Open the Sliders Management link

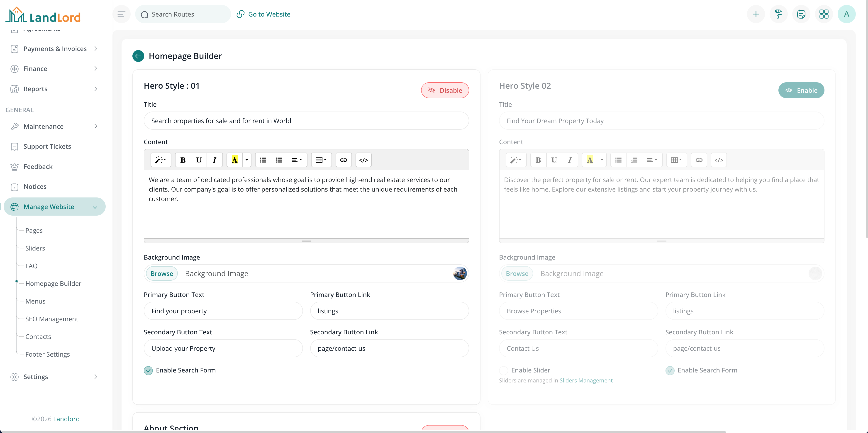[586, 380]
